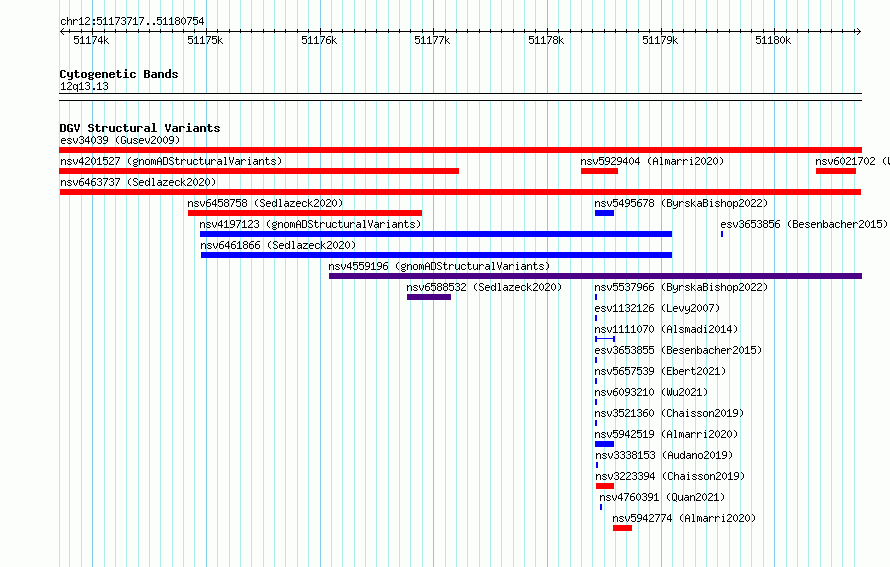Open nsv5942774 (Almarri2020) label
890x567 pixels.
coord(684,518)
